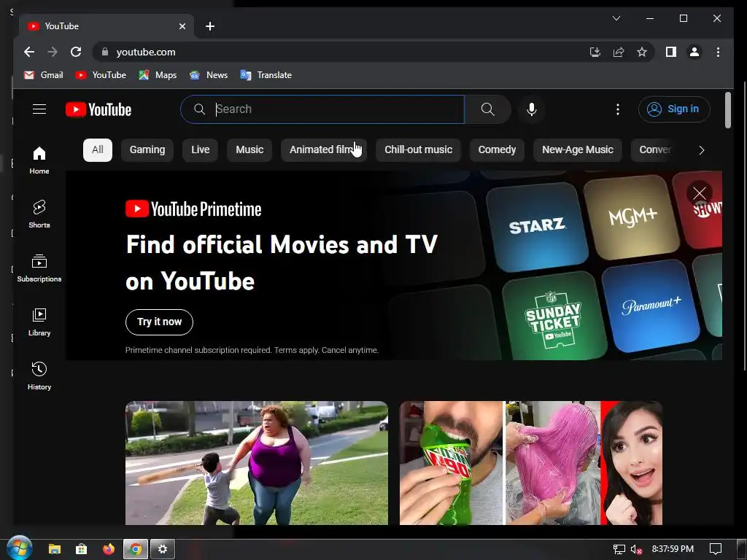Screen dimensions: 747x560
Task: Open the notification center icon
Action: [716, 549]
